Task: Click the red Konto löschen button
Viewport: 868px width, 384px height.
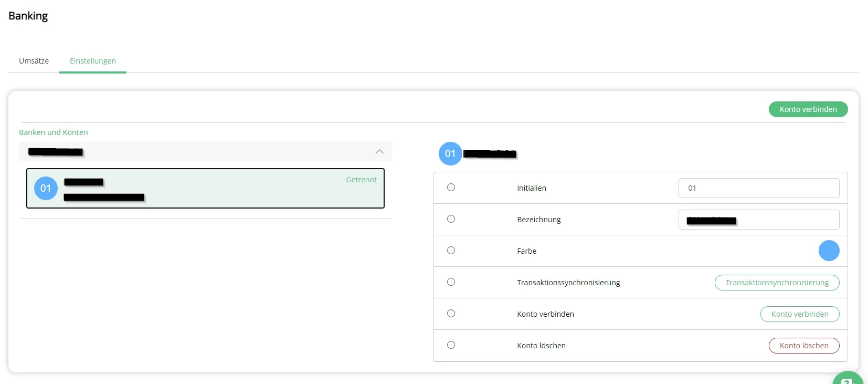Action: (804, 346)
